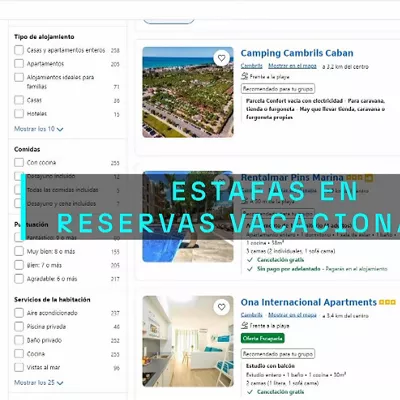Screen dimensions: 400x400
Task: Click Recomendado para tu grupo on Ona Internacional
Action: click(x=278, y=354)
